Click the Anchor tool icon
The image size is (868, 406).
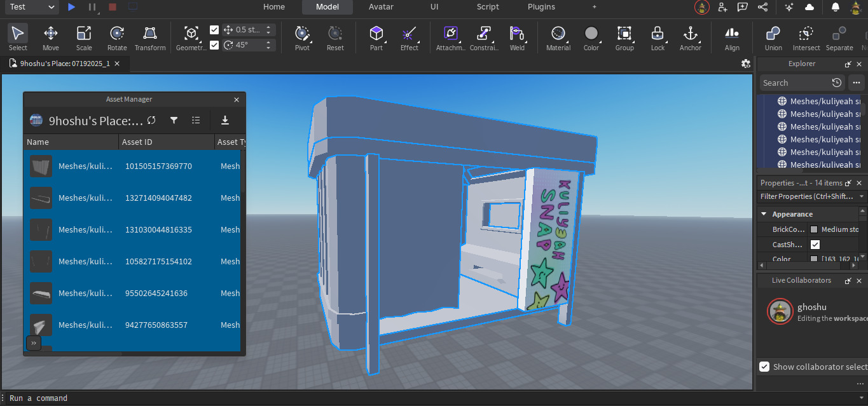pos(690,37)
